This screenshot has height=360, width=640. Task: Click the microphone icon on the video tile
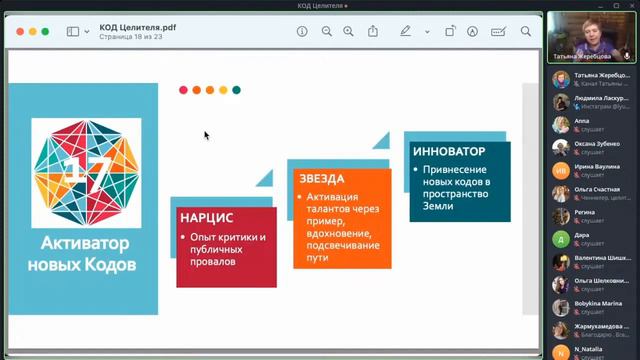pos(627,56)
